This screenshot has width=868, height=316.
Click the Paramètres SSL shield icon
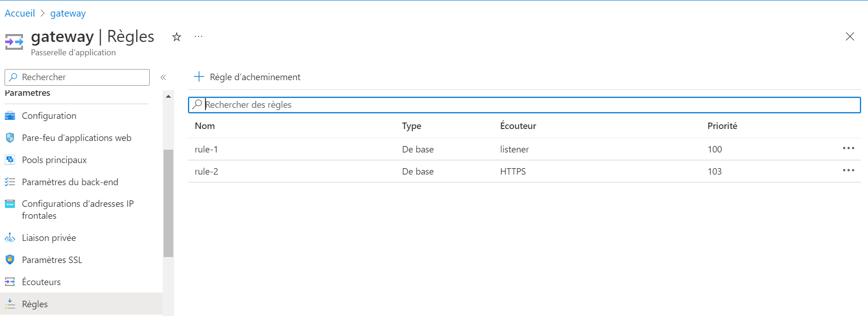click(10, 260)
